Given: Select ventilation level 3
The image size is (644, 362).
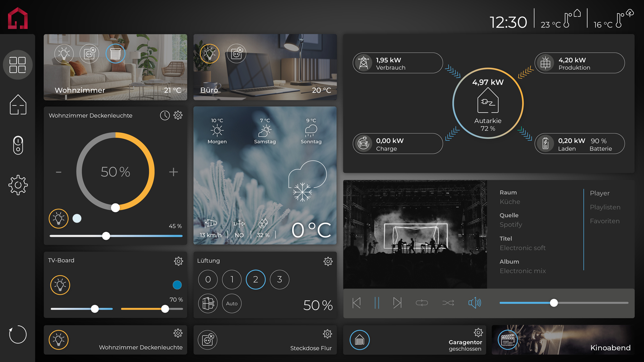Looking at the screenshot, I should click(x=279, y=280).
